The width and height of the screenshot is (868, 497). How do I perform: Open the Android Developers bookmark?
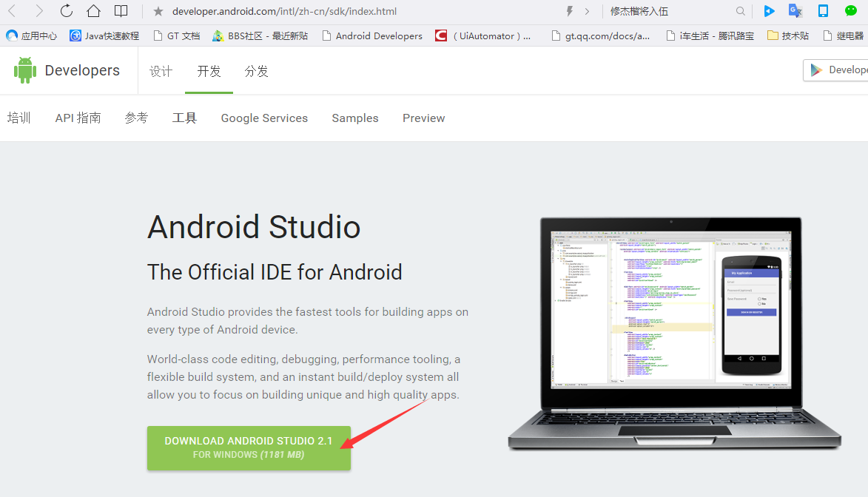point(372,36)
